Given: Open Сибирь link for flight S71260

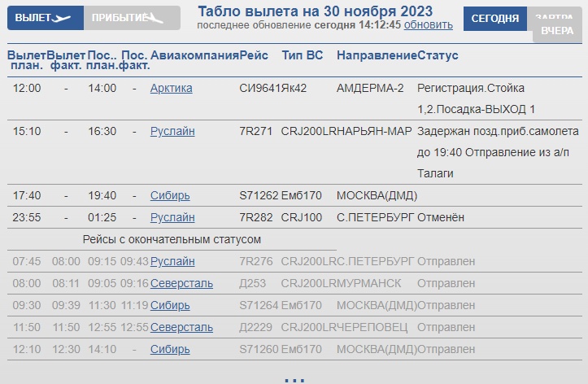Looking at the screenshot, I should 170,349.
